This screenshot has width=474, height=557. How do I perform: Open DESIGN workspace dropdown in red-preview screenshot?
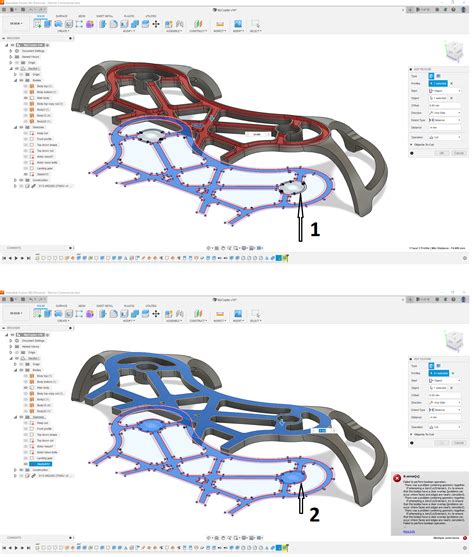(16, 24)
